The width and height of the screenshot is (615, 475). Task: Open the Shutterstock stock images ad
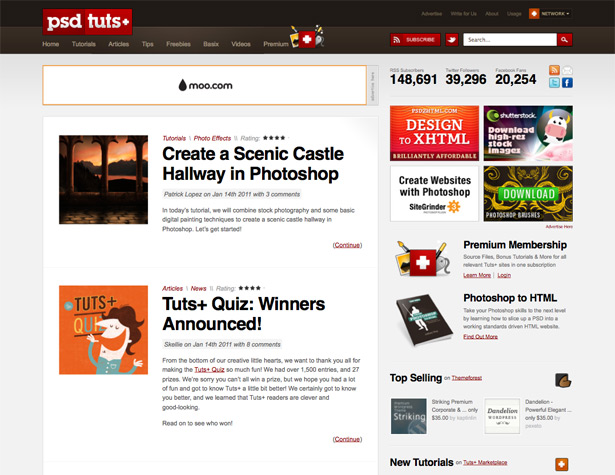(x=528, y=133)
